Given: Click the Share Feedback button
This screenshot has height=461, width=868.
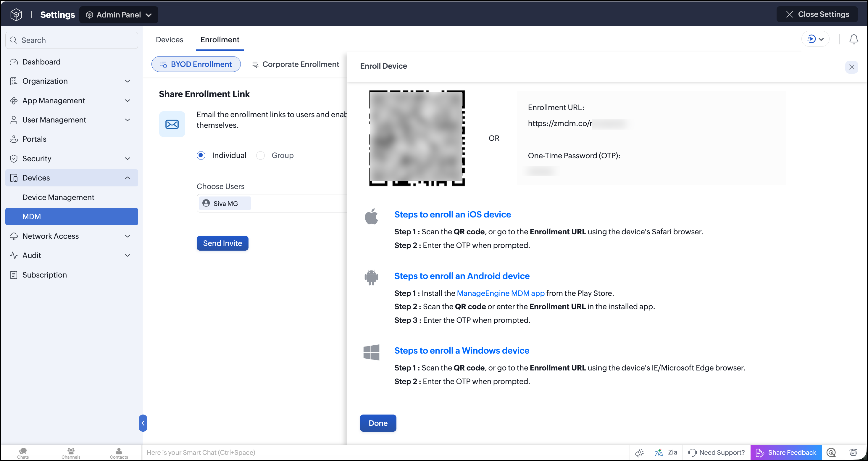Looking at the screenshot, I should pos(786,453).
